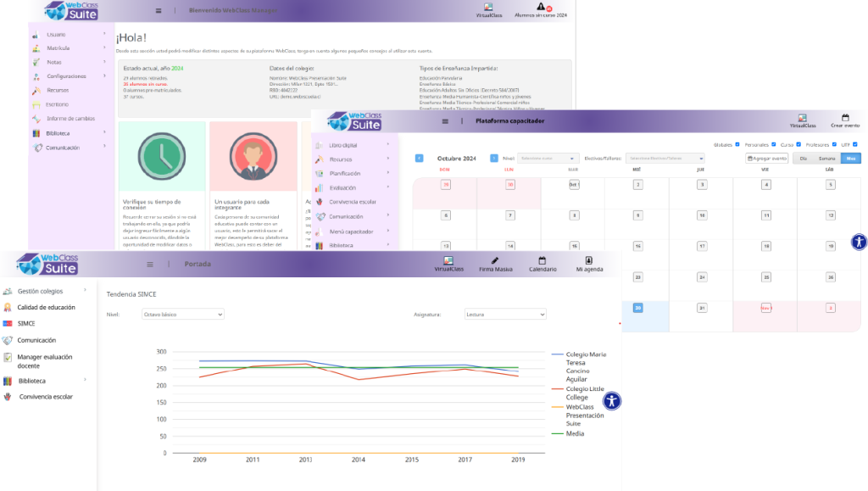Click the Escritorio desk icon in Manager sidebar

coord(36,104)
